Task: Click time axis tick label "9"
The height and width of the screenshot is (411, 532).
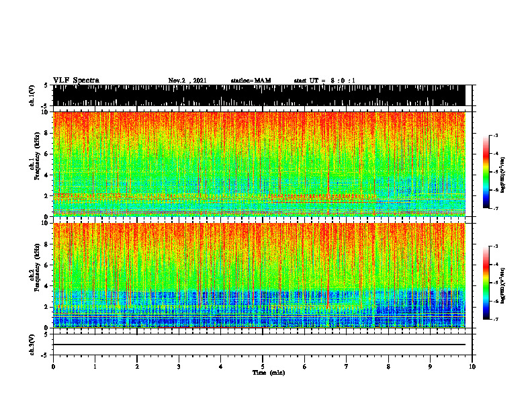Action: [430, 367]
